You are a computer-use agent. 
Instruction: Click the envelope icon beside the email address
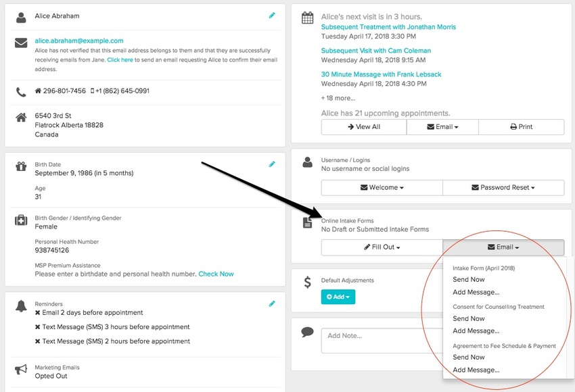pos(21,43)
